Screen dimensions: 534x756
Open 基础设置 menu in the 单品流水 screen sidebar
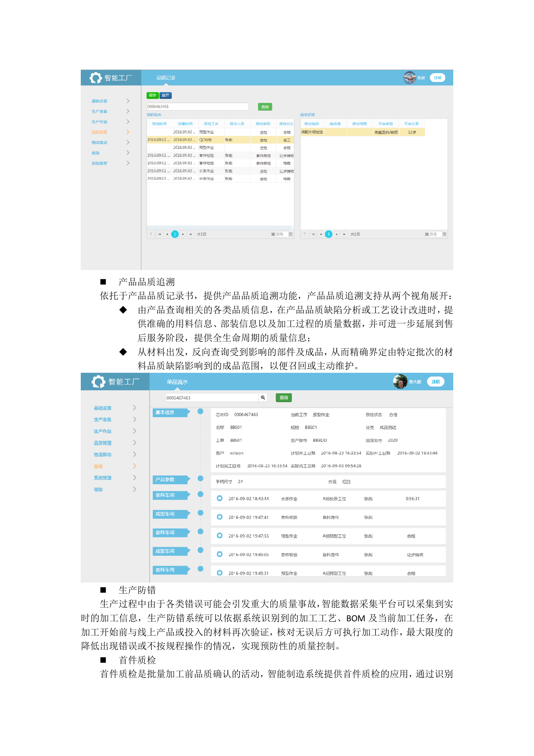coord(103,408)
